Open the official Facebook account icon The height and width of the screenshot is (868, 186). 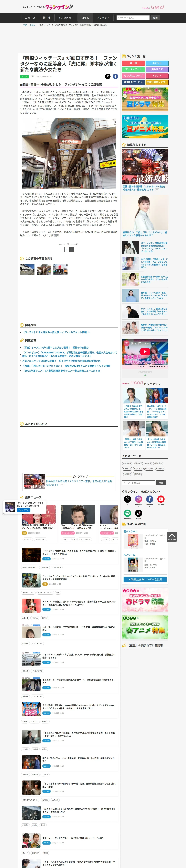coord(150,499)
